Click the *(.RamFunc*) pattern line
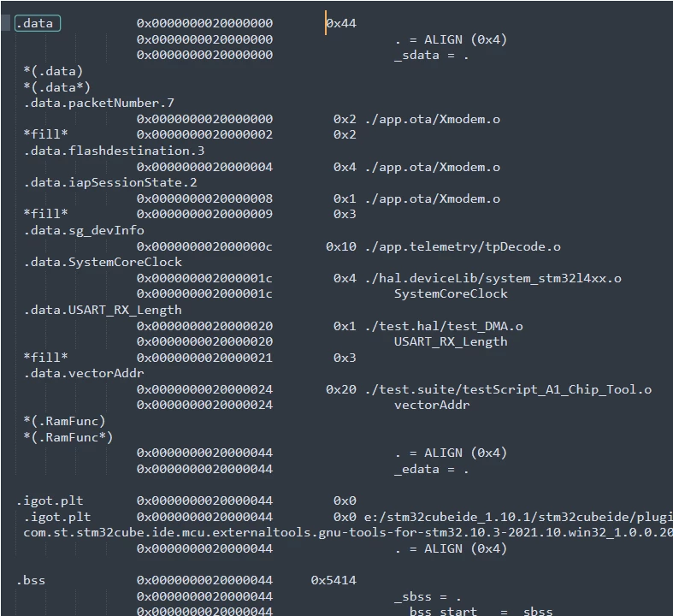This screenshot has width=673, height=616. 68,437
